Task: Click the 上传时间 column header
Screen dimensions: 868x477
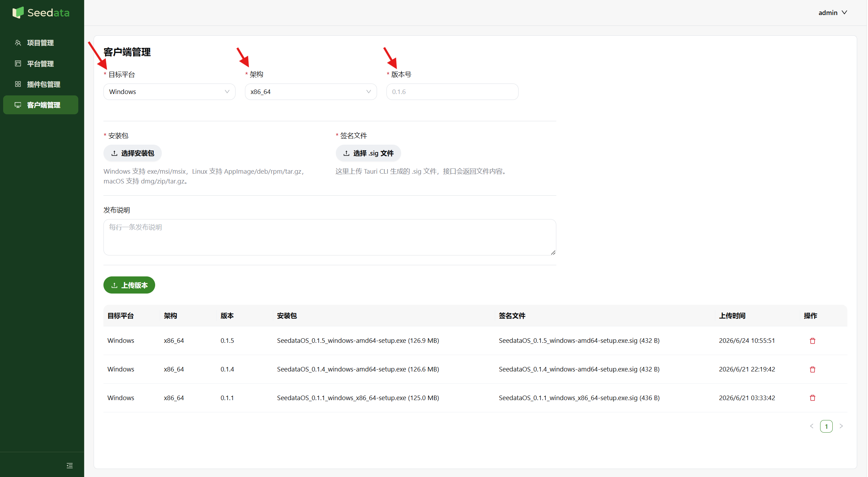Action: coord(732,316)
